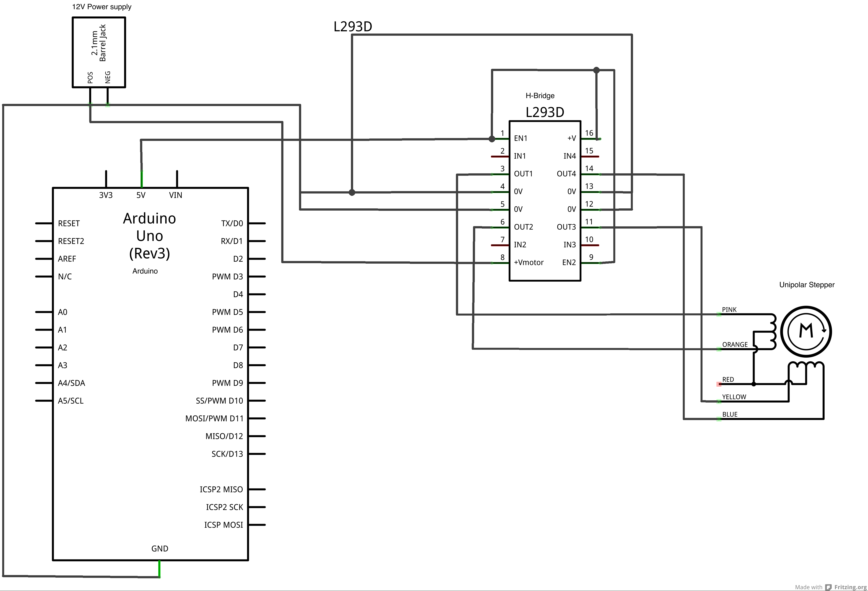Select the Arduino 5V pin label
The height and width of the screenshot is (591, 868).
pos(141,195)
